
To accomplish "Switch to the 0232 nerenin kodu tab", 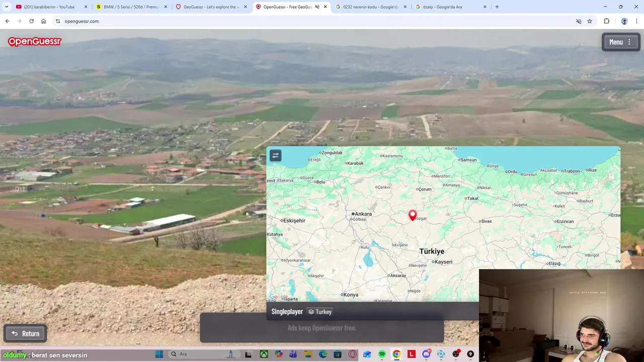I will (371, 7).
